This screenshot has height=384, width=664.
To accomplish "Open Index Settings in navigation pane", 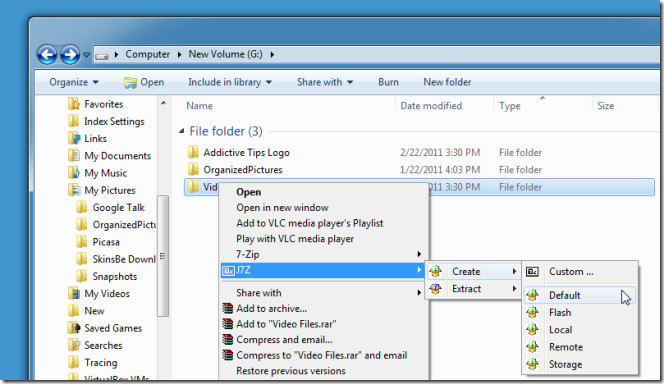I will (x=107, y=122).
